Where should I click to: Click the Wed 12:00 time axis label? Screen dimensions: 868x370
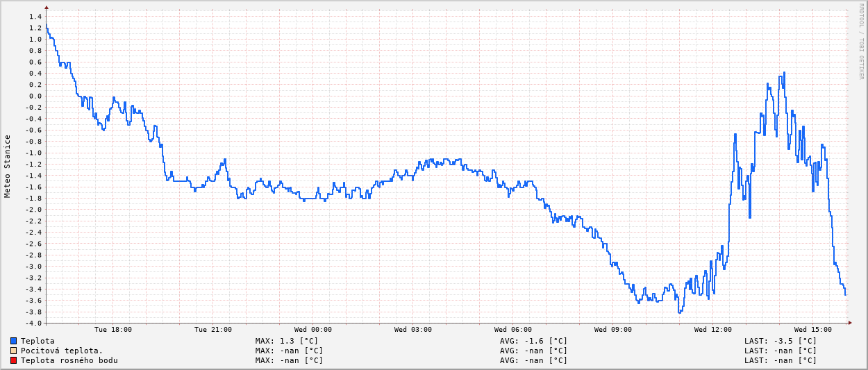pyautogui.click(x=712, y=330)
